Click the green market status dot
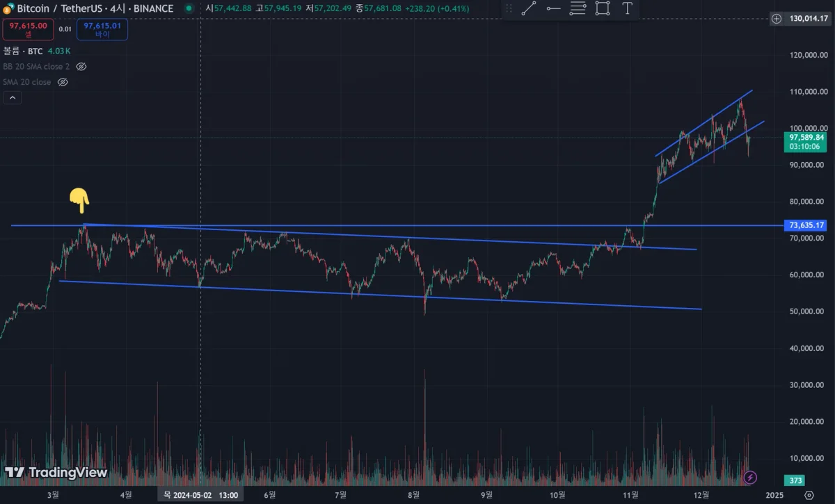835x504 pixels. click(189, 9)
